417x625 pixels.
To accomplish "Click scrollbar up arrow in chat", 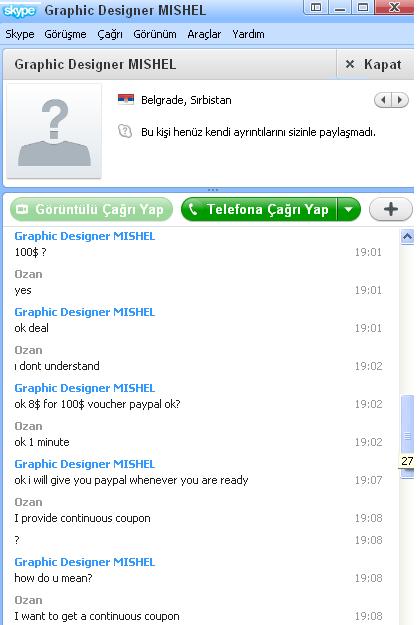I will click(x=407, y=237).
